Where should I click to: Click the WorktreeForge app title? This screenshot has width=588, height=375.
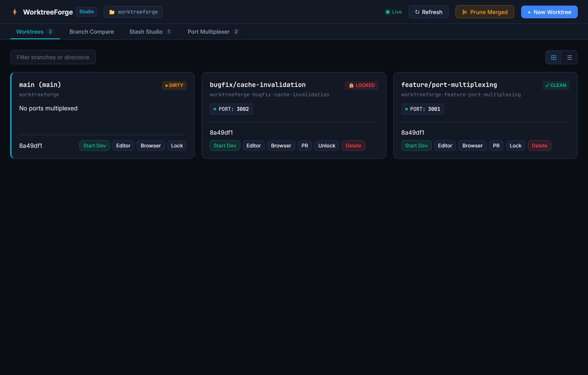[48, 12]
